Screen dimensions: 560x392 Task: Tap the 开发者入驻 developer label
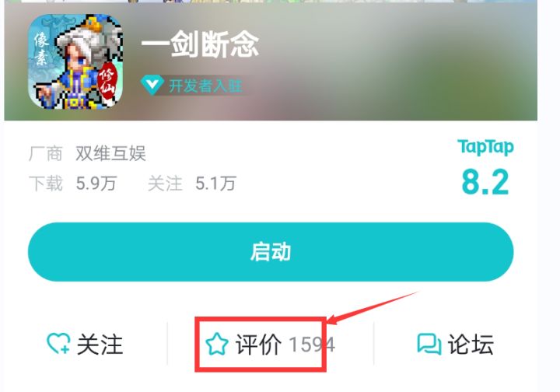click(x=205, y=86)
